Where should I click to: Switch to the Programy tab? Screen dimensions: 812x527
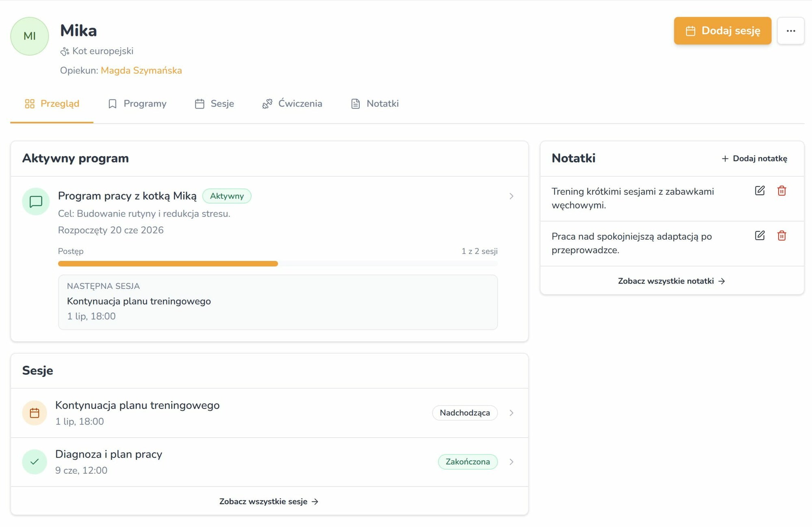coord(137,104)
